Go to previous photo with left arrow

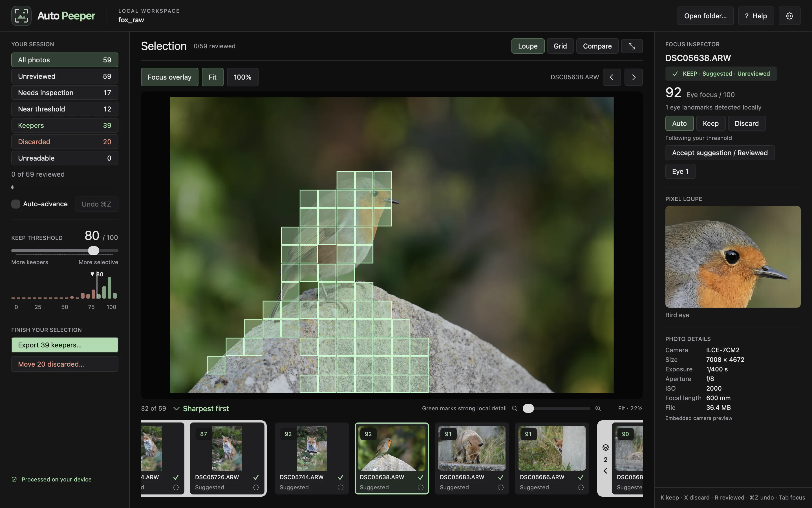[x=611, y=77]
